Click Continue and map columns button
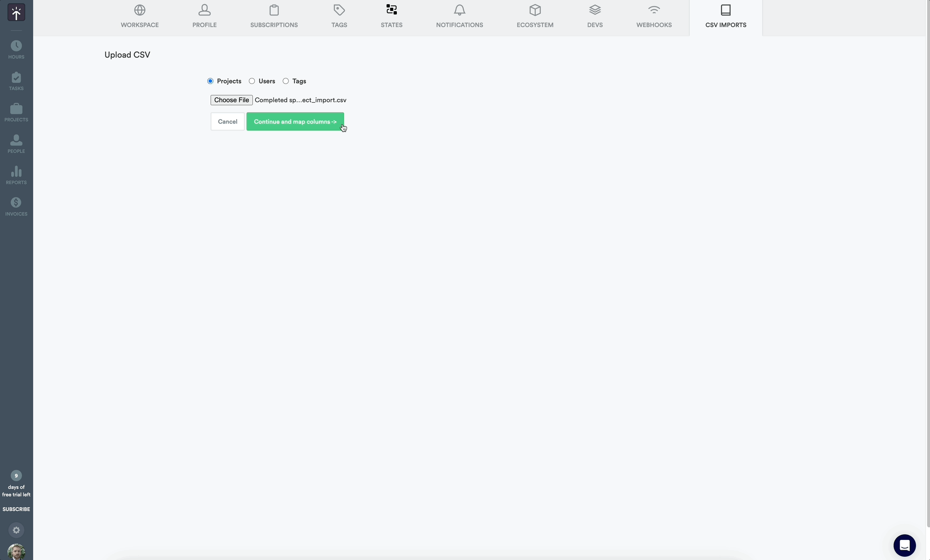 click(x=295, y=122)
